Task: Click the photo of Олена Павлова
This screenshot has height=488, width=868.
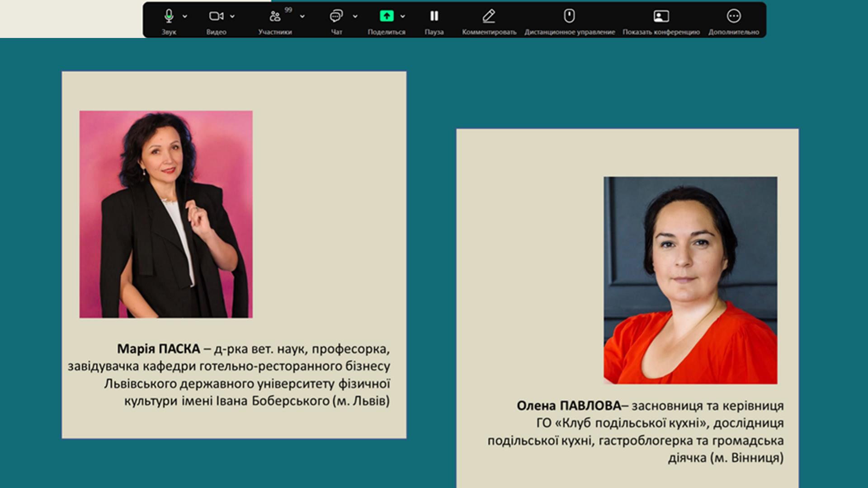Action: tap(690, 280)
